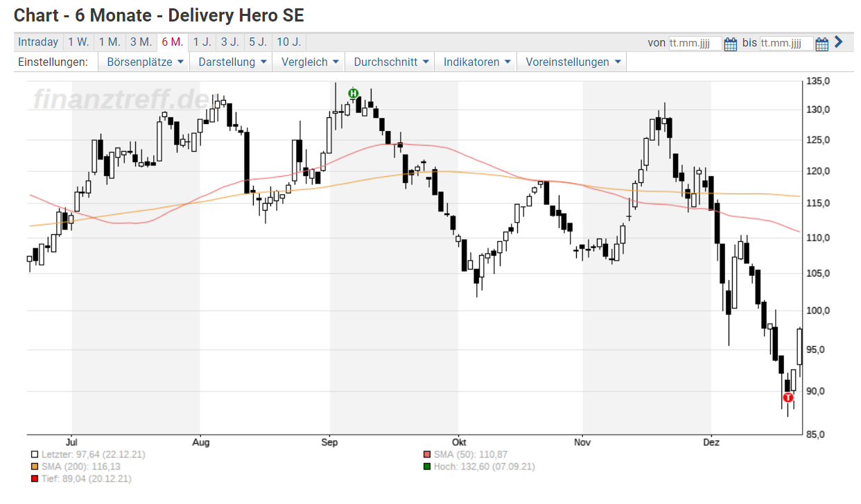Click the salmon SMA (50) legend swatch
Screen dimensions: 861x504
click(427, 455)
